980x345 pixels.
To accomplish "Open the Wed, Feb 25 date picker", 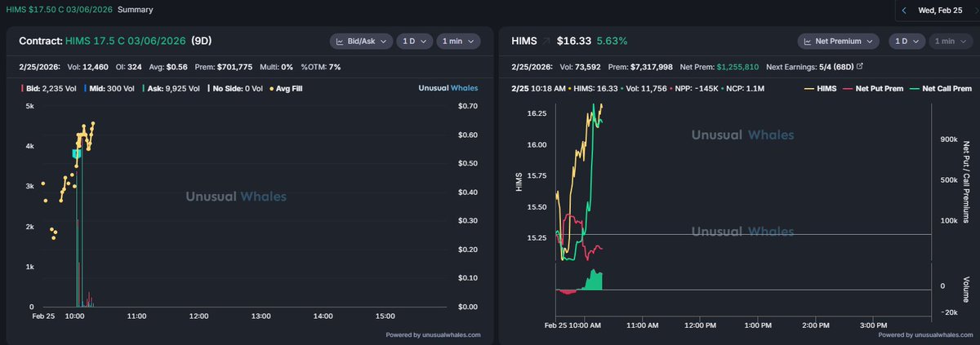I will point(939,11).
